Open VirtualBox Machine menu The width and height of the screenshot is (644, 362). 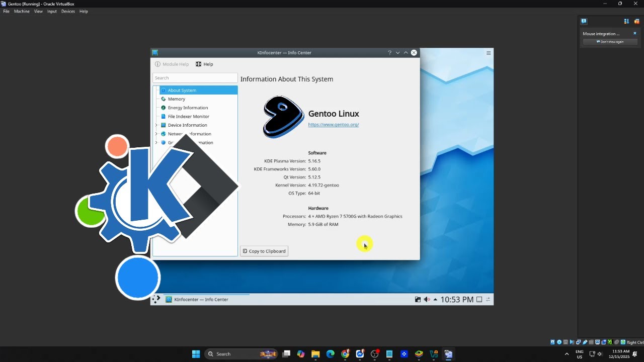[22, 11]
